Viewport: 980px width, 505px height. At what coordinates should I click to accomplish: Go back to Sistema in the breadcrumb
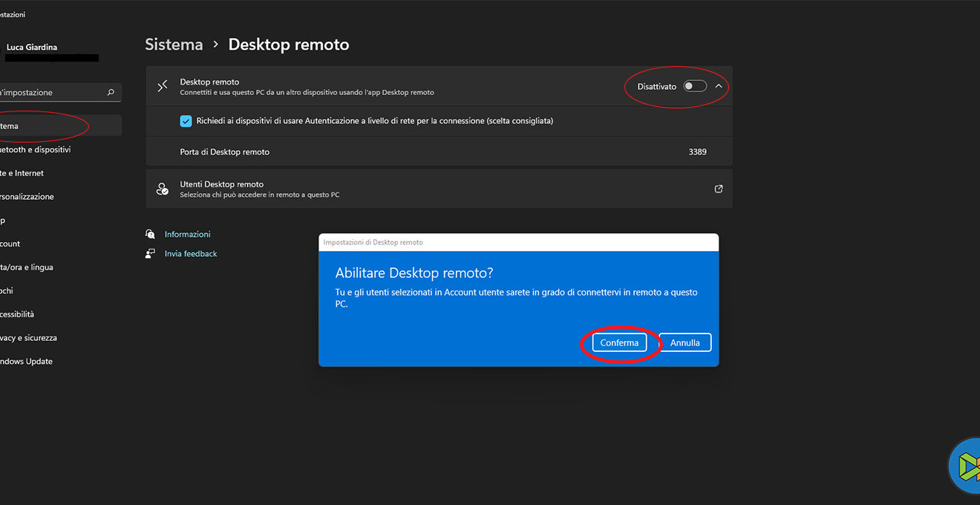tap(174, 45)
